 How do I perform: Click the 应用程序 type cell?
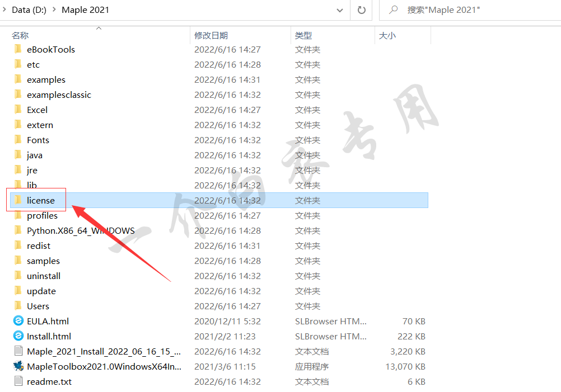pyautogui.click(x=312, y=367)
